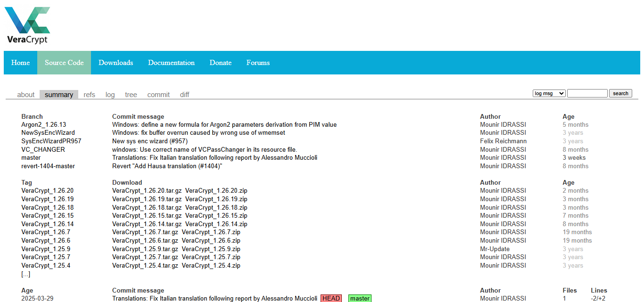Download VeraCrypt_1.25.7.zip
This screenshot has height=302, width=644.
211,257
